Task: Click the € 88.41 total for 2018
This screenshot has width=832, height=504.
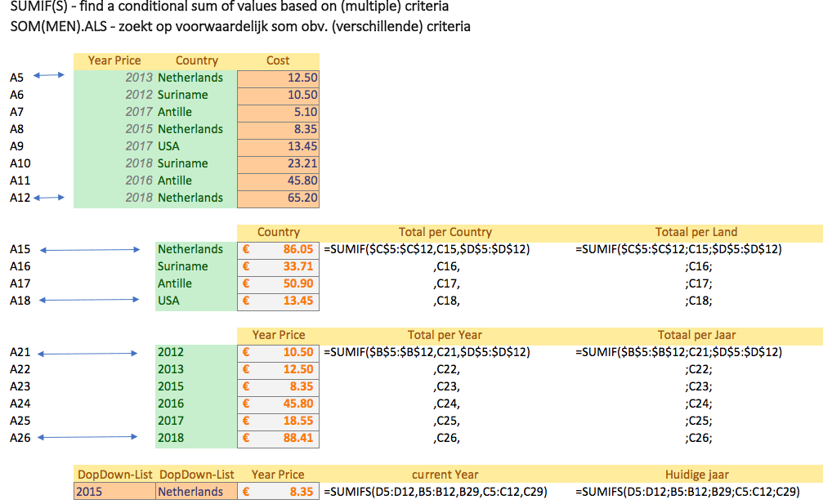Action: click(x=278, y=438)
